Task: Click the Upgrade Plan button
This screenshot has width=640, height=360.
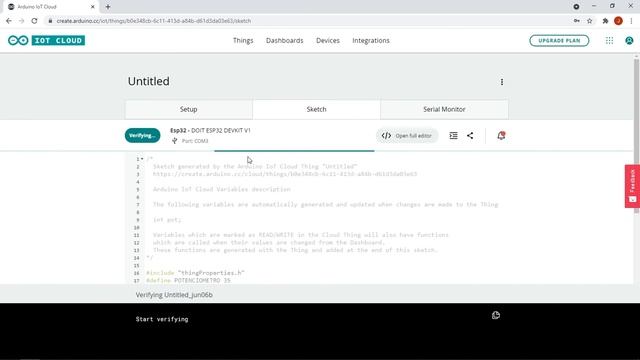Action: point(559,40)
